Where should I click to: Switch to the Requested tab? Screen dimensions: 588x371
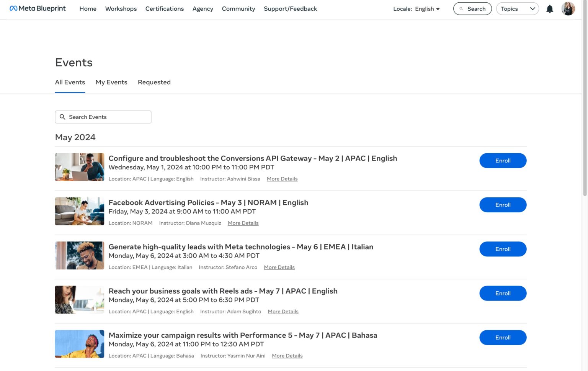coord(154,82)
